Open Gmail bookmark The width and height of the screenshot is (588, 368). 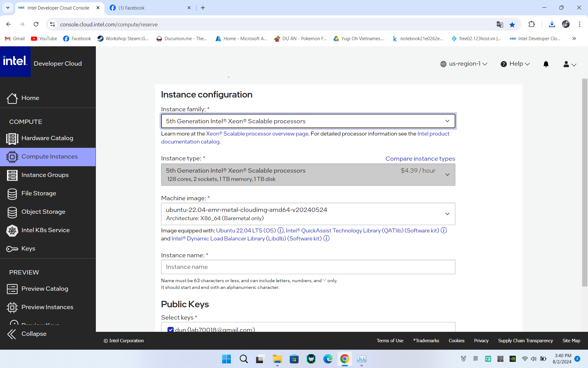point(15,39)
